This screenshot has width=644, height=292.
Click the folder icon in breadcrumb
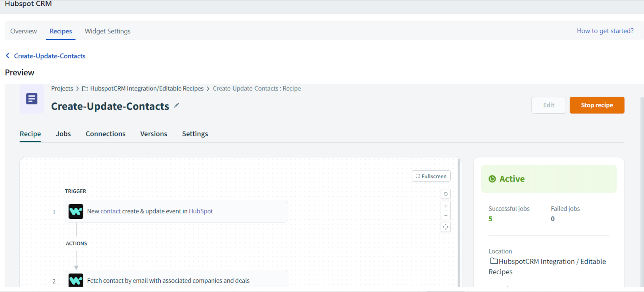[x=85, y=89]
